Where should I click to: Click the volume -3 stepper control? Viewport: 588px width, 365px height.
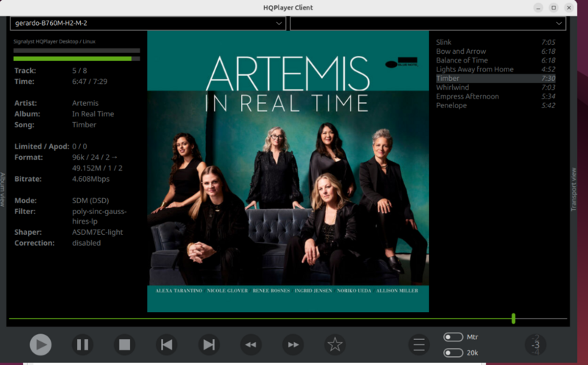[x=535, y=344]
